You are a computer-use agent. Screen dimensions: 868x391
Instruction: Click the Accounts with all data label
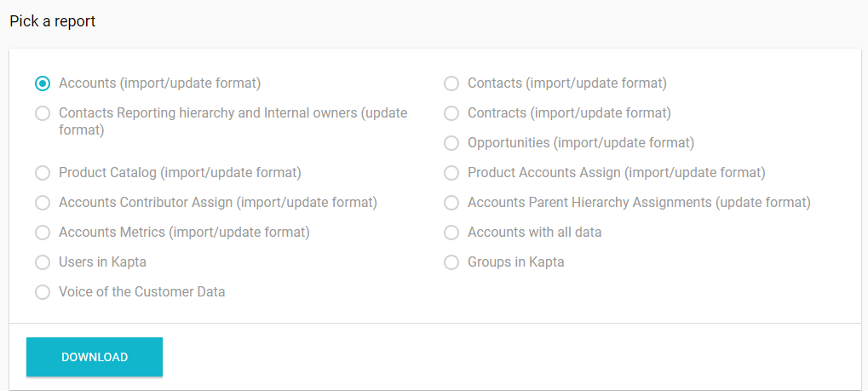coord(534,233)
